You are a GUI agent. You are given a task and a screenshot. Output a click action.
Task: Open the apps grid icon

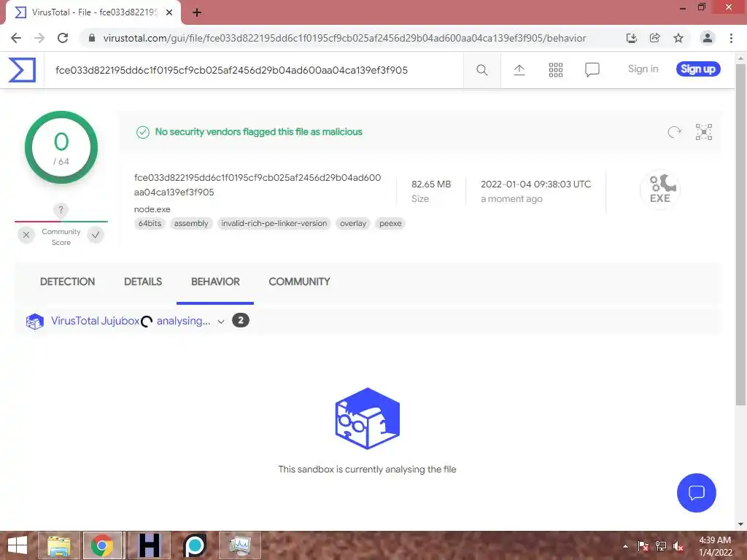tap(555, 70)
